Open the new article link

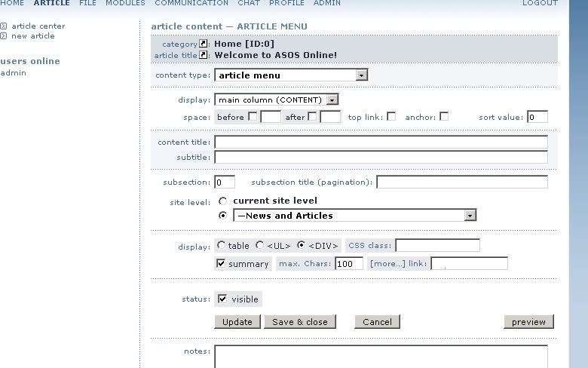point(33,36)
